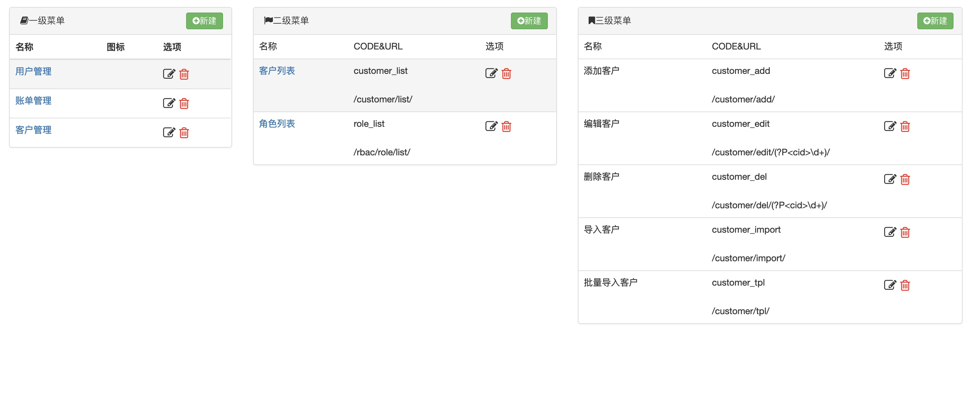Edit the 客户管理 menu entry
The image size is (980, 411).
(169, 132)
